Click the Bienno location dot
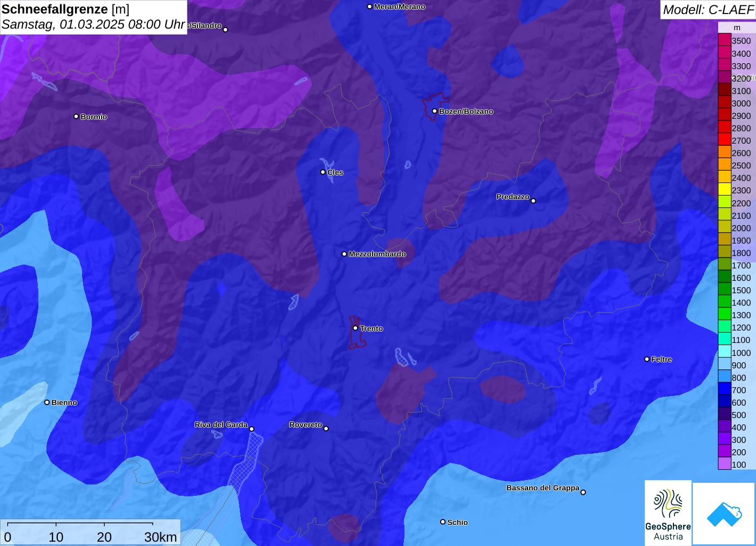 (x=47, y=402)
